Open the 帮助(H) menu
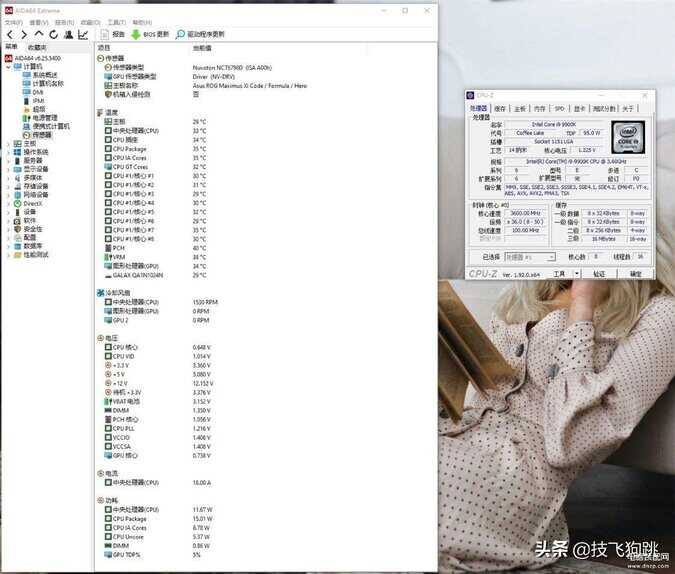This screenshot has height=574, width=675. click(142, 22)
